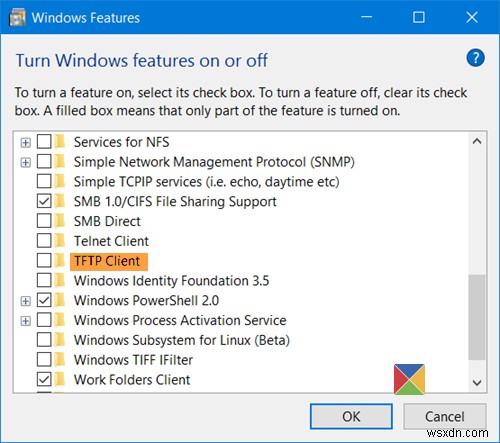Check the TFTP Client checkbox
The image size is (500, 443).
click(44, 260)
